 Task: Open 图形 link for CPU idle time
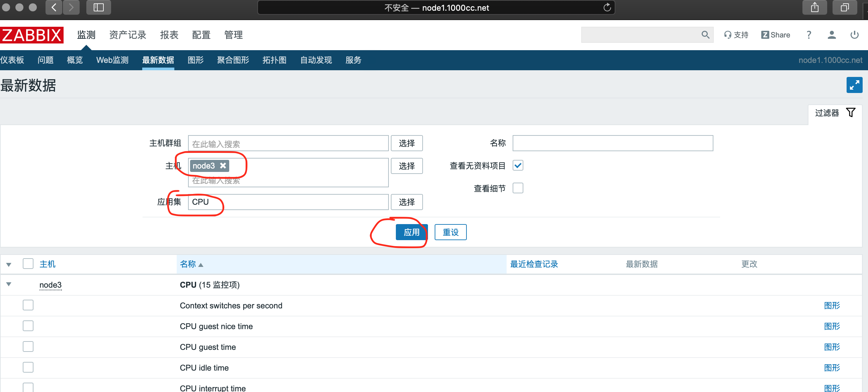(x=832, y=367)
